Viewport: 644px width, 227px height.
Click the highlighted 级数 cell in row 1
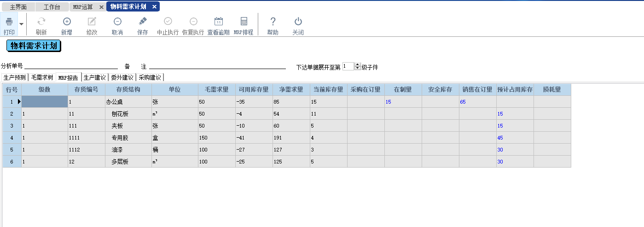coord(45,102)
